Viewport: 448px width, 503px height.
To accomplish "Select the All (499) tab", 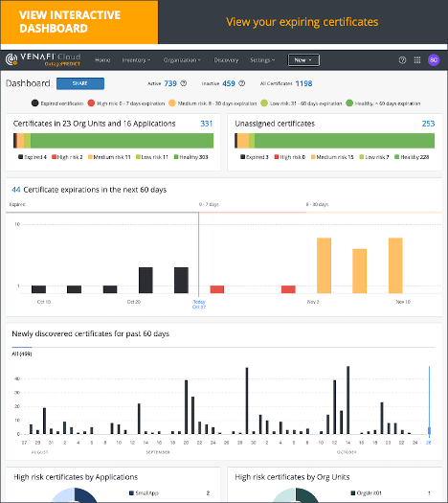I will (x=22, y=354).
